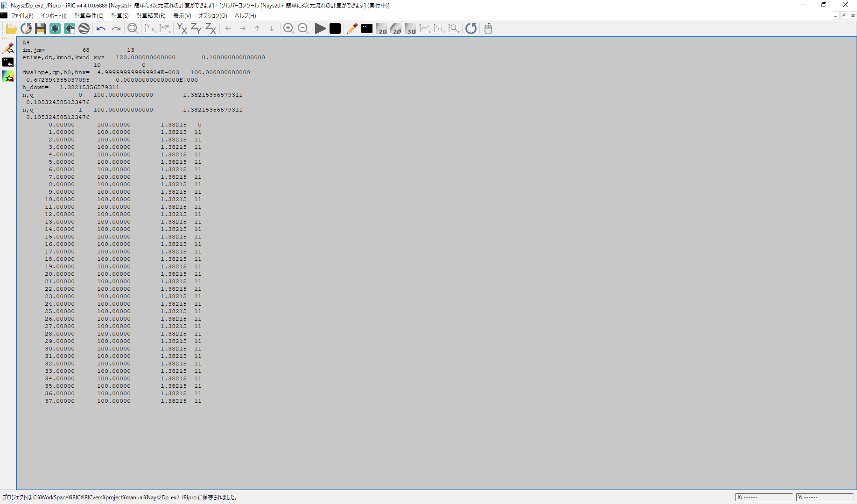Click the striped sphere toolbar icon
The image size is (857, 504).
(84, 29)
